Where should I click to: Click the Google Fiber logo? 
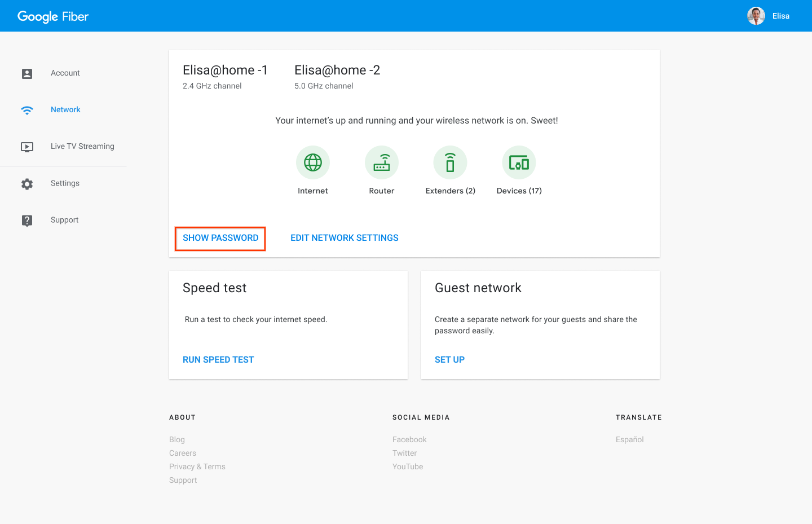coord(53,16)
